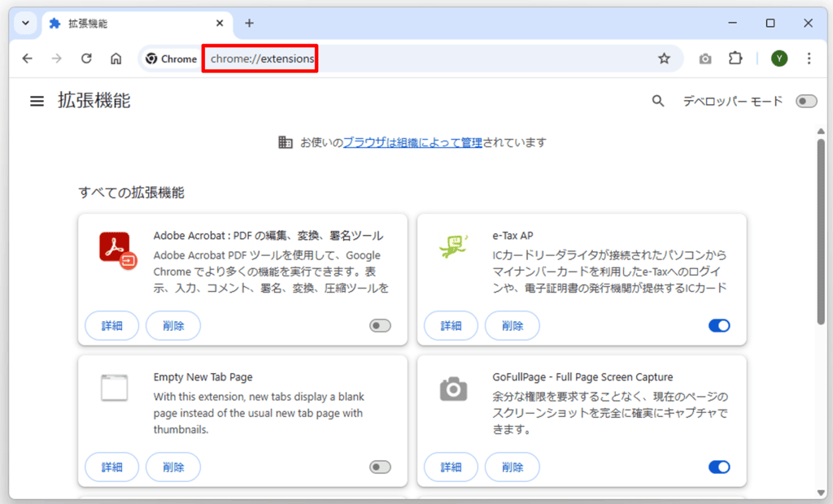Expand the extensions hamburger menu

[x=36, y=101]
